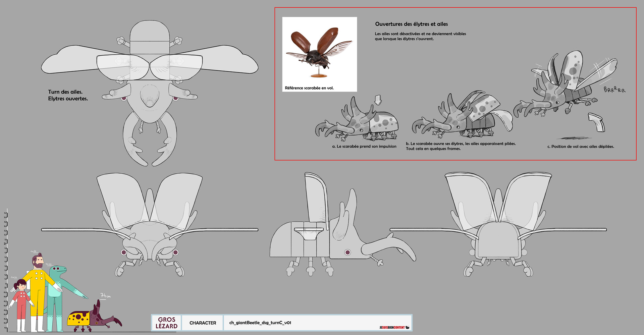
Task: Click the file name 'ch_giantBeetle_dsg_turnC_v01'
Action: pos(260,323)
